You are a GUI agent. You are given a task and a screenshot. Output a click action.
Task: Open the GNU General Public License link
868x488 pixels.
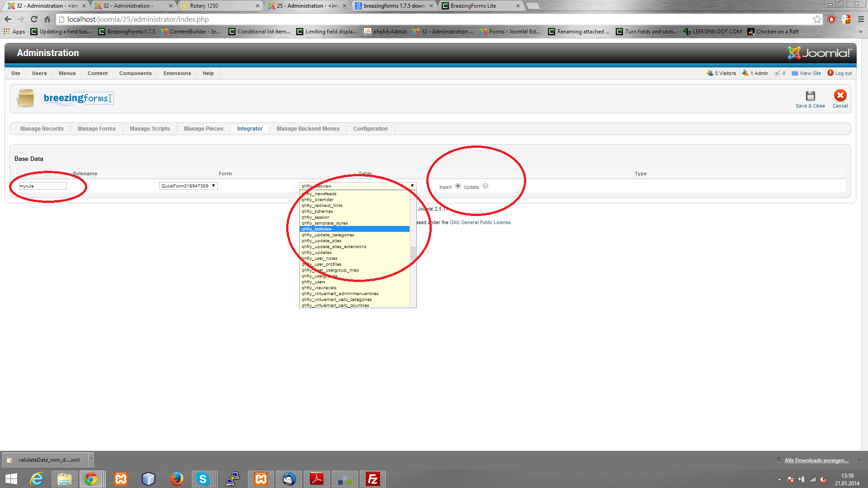pyautogui.click(x=480, y=222)
